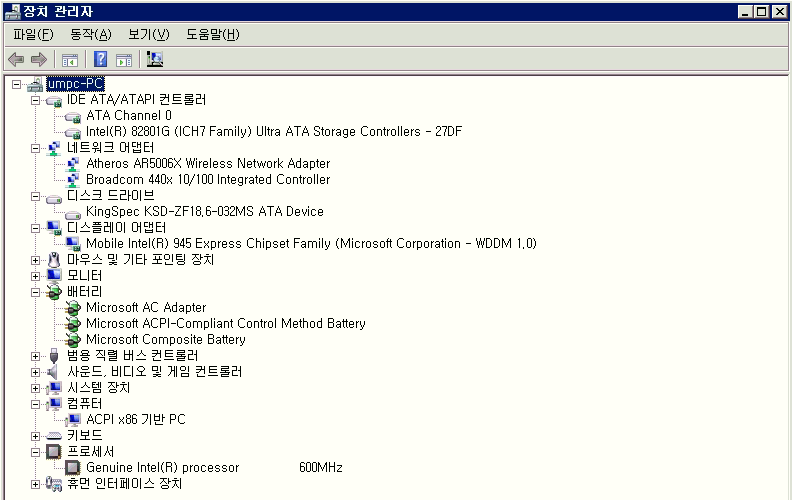Scan for hardware changes toolbar icon
This screenshot has width=792, height=500.
click(x=155, y=60)
